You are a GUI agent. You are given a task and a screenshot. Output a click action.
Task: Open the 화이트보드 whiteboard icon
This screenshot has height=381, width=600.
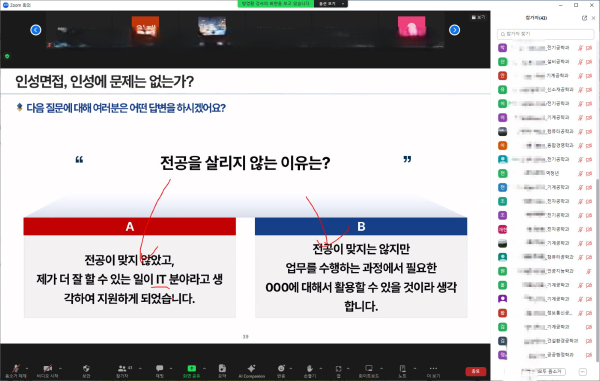coord(369,368)
